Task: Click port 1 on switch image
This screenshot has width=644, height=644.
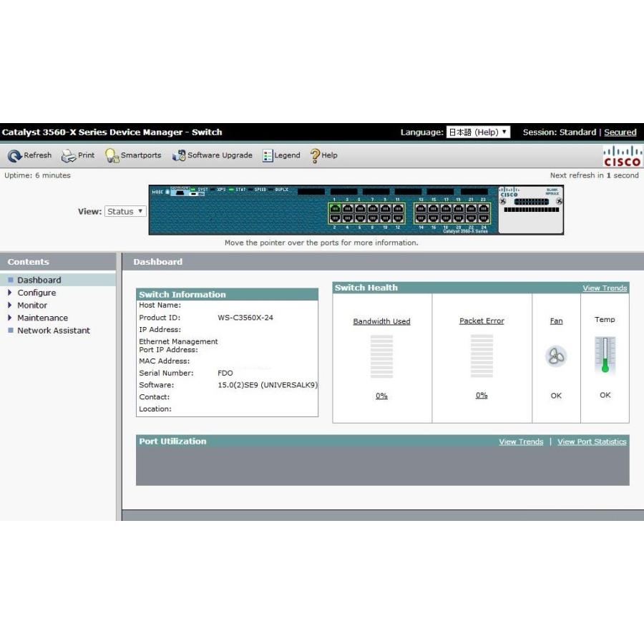Action: (335, 209)
